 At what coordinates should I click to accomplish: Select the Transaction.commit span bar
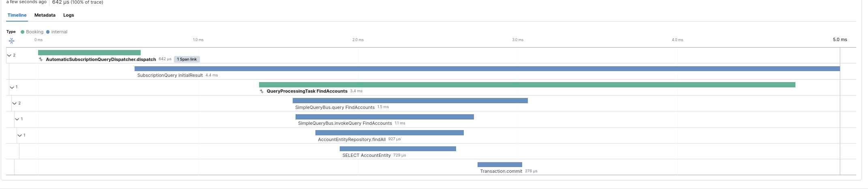click(x=500, y=165)
